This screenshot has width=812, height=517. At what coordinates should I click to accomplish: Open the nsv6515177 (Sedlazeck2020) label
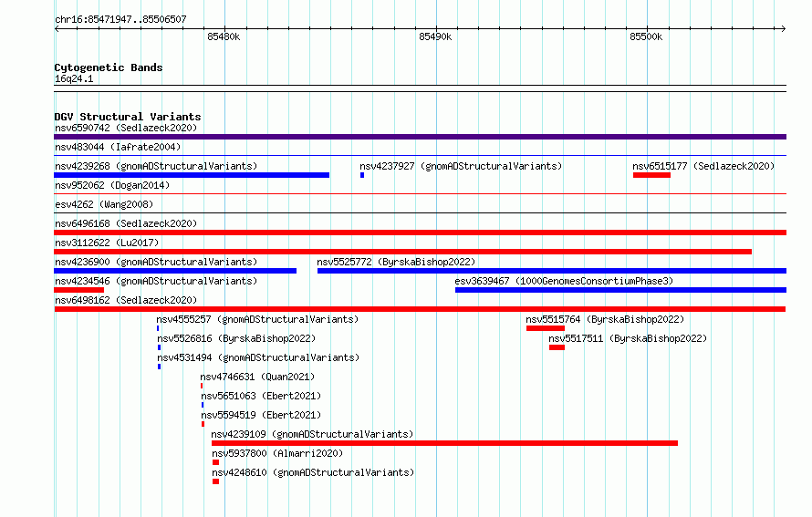703,166
